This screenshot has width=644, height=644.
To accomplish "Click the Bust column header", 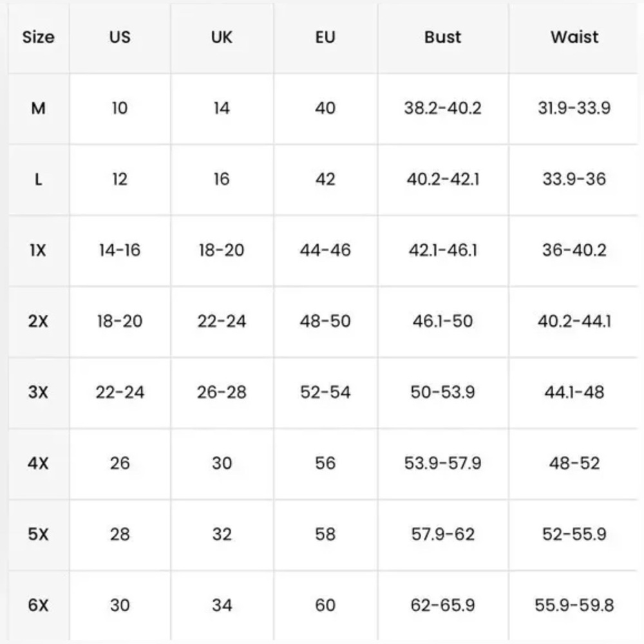I will 443,37.
